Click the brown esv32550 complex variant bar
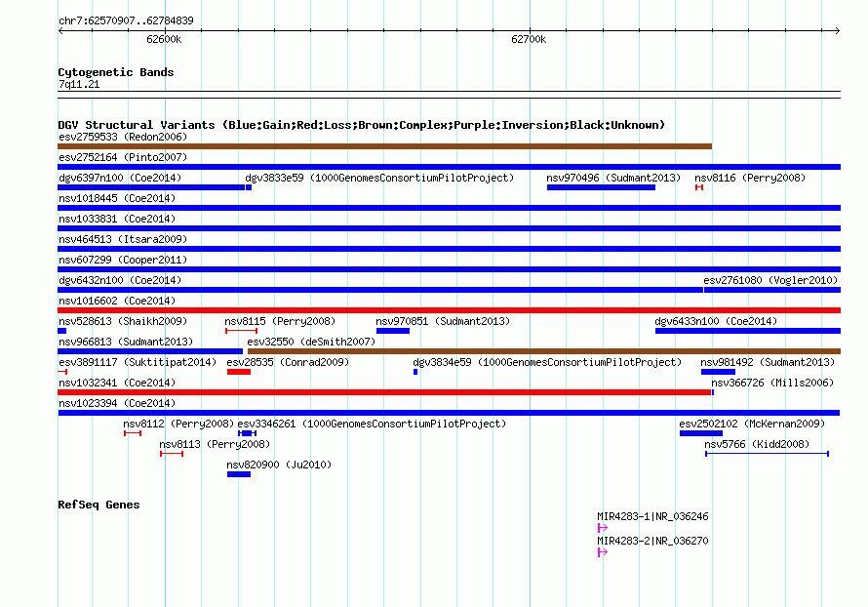 544,351
